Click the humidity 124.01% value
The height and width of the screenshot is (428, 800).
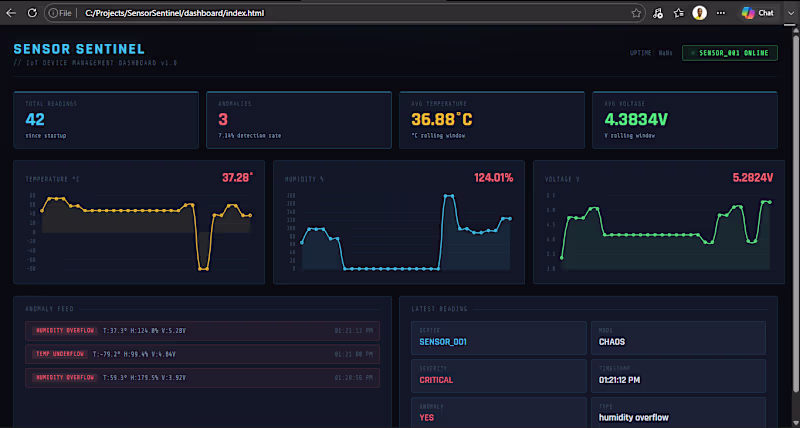coord(493,178)
